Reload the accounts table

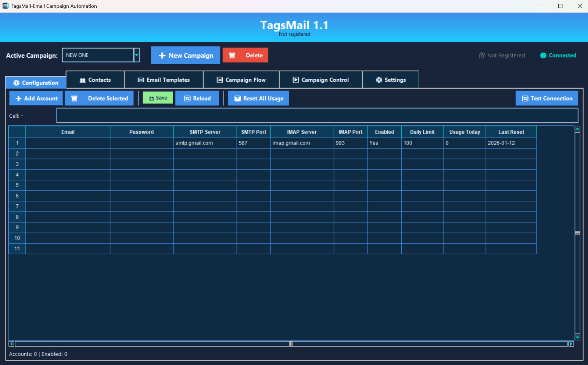tap(197, 99)
